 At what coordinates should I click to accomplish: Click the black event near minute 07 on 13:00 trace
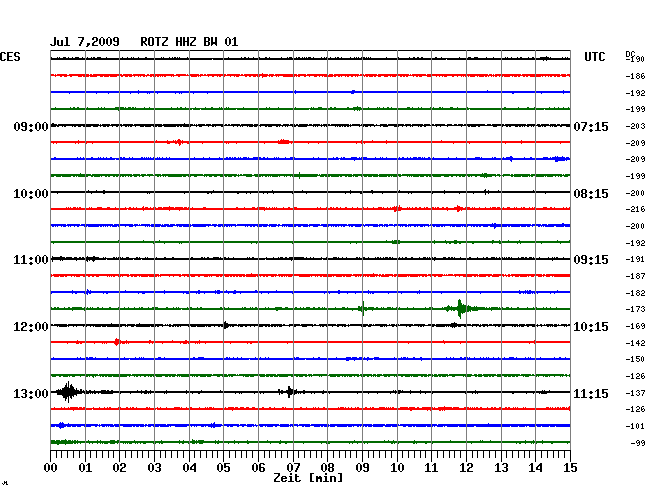coord(290,392)
